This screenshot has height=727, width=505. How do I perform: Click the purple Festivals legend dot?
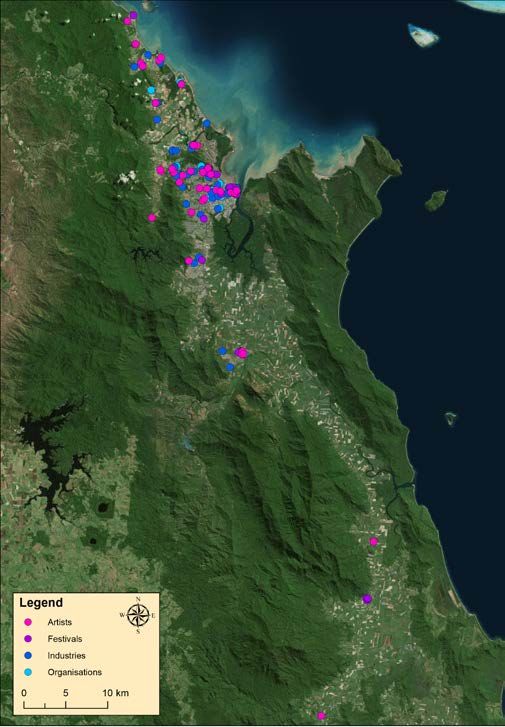27,638
